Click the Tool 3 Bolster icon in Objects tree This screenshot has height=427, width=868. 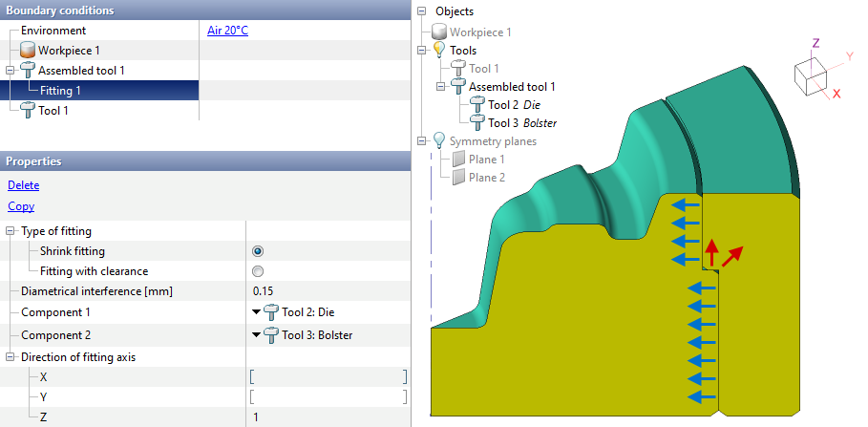[x=476, y=123]
